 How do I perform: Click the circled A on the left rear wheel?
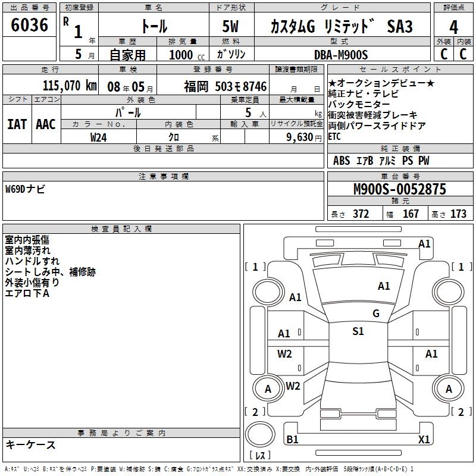pyautogui.click(x=267, y=389)
